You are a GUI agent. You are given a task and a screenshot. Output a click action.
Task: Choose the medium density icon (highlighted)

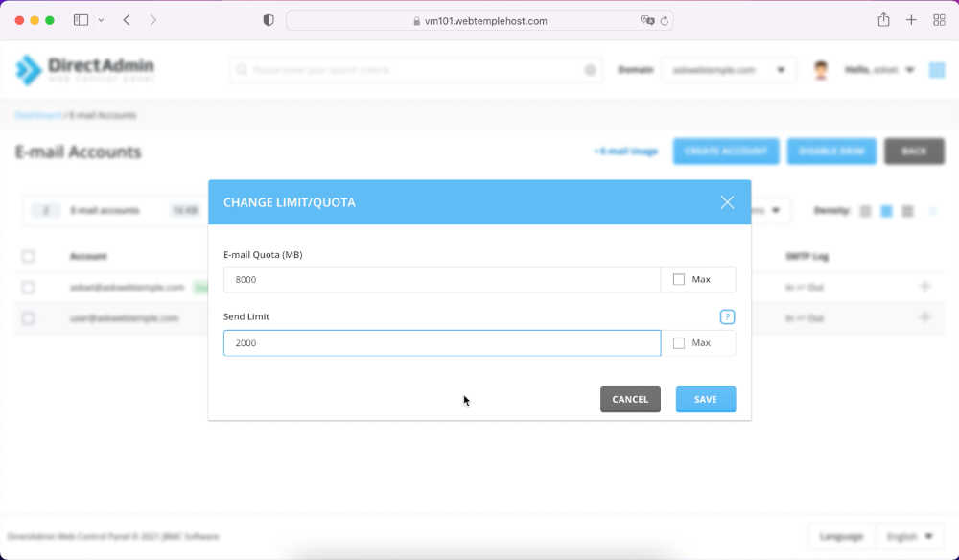pyautogui.click(x=886, y=211)
